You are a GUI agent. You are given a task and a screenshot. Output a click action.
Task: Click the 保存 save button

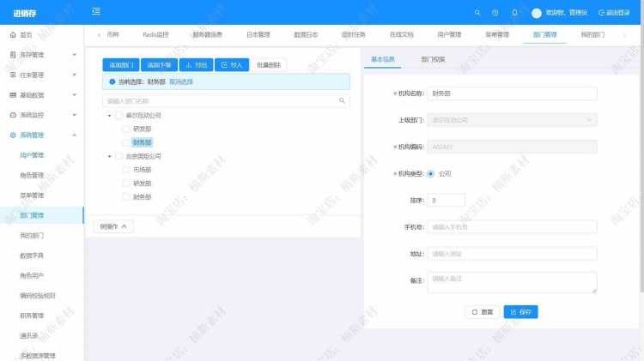(521, 312)
